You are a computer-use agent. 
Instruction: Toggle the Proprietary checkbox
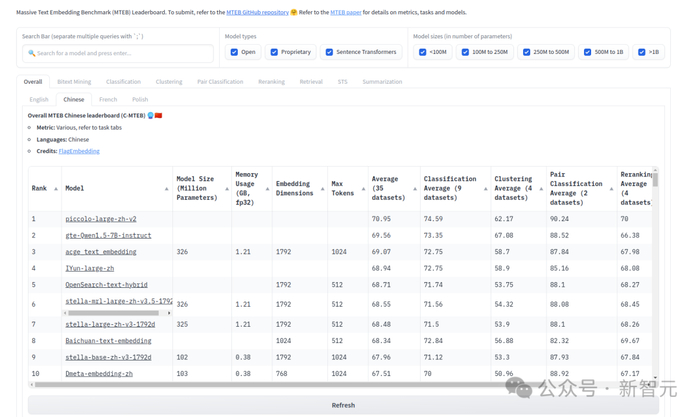point(274,52)
